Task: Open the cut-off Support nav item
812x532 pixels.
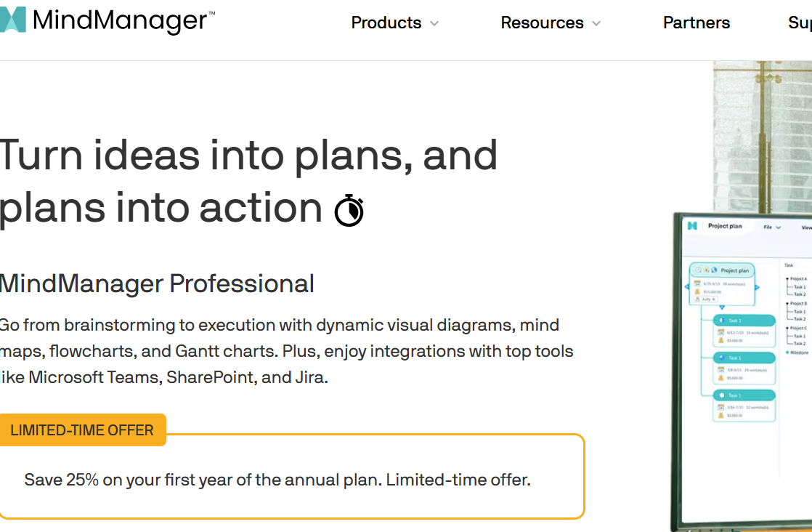Action: (x=800, y=23)
